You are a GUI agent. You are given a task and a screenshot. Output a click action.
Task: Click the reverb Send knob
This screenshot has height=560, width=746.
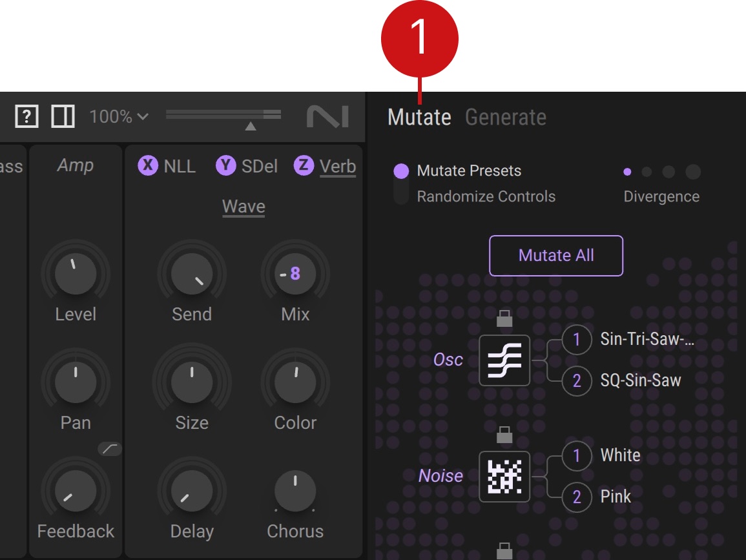192,274
